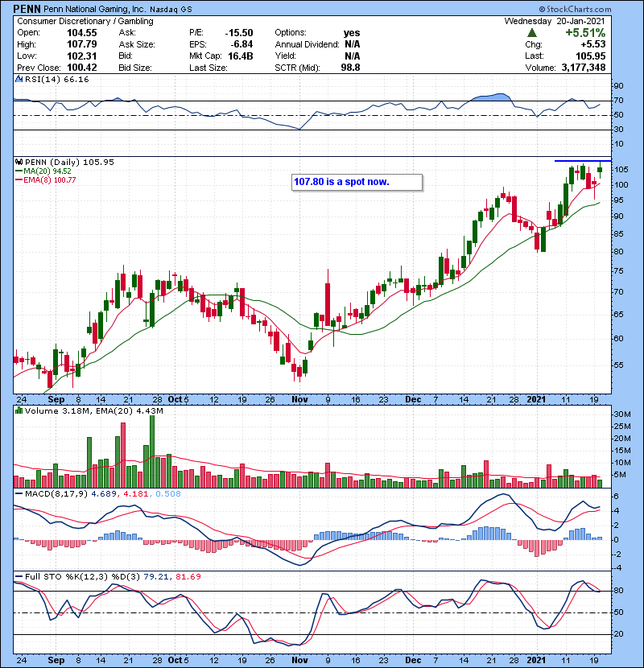Click the green up-triangle change indicator
The image size is (644, 668).
tap(531, 33)
